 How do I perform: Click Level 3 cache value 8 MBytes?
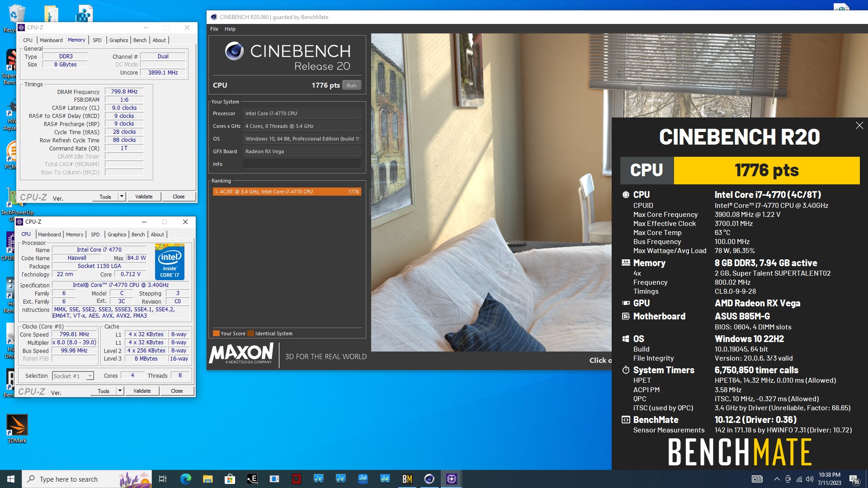[146, 359]
